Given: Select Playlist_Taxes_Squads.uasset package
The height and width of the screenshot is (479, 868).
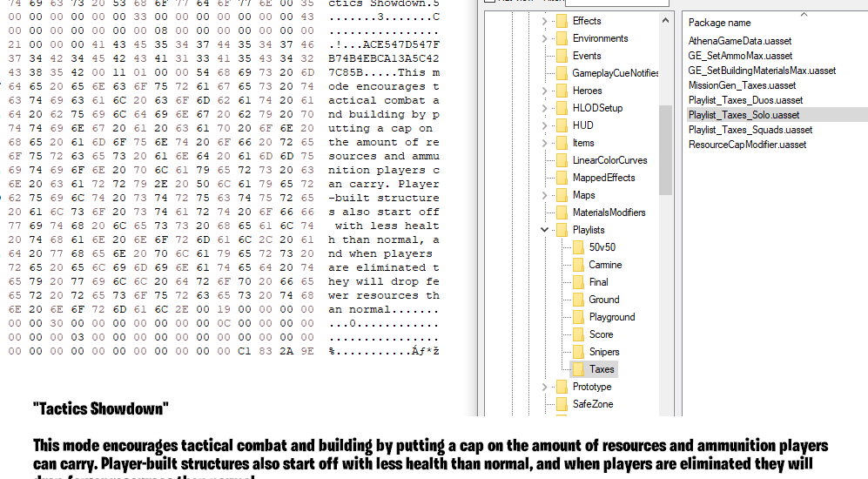Looking at the screenshot, I should [750, 130].
